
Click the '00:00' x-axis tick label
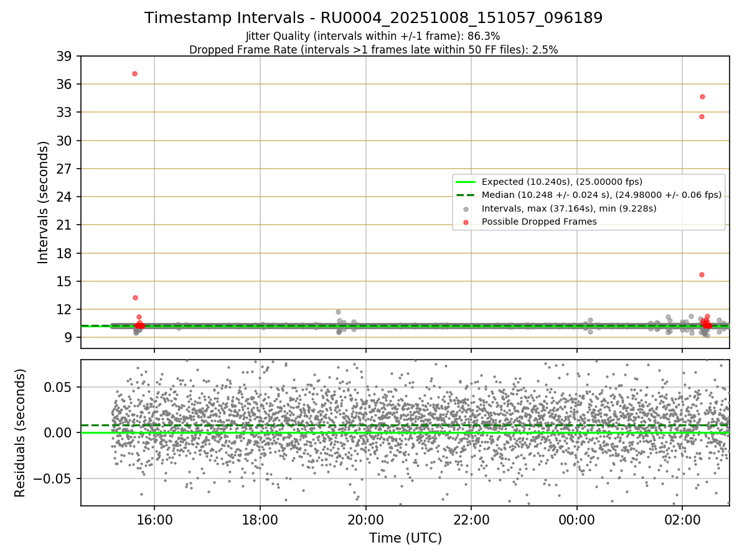click(577, 518)
